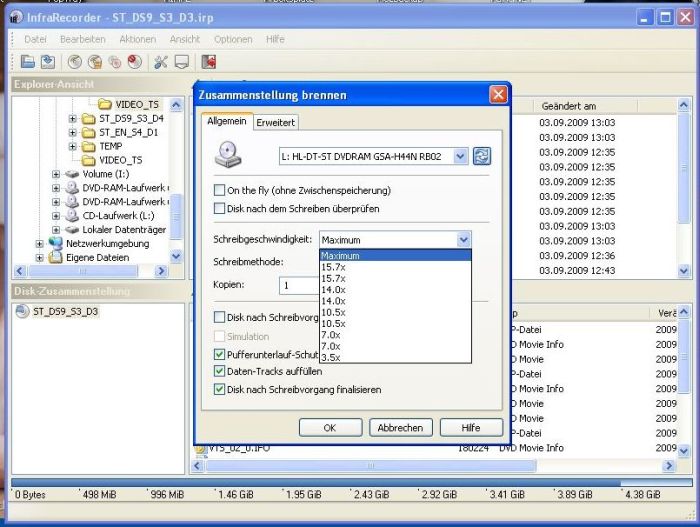
Task: Enable On the fly burning checkbox
Action: coord(220,190)
